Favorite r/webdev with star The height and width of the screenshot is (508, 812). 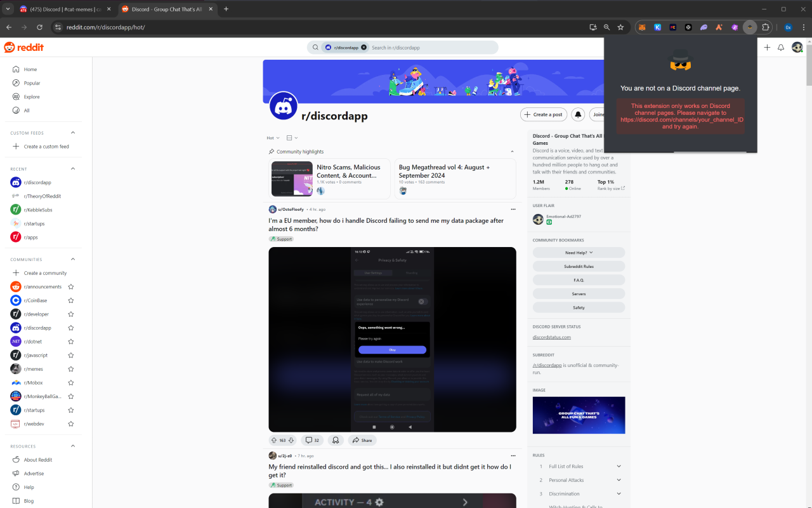71,424
